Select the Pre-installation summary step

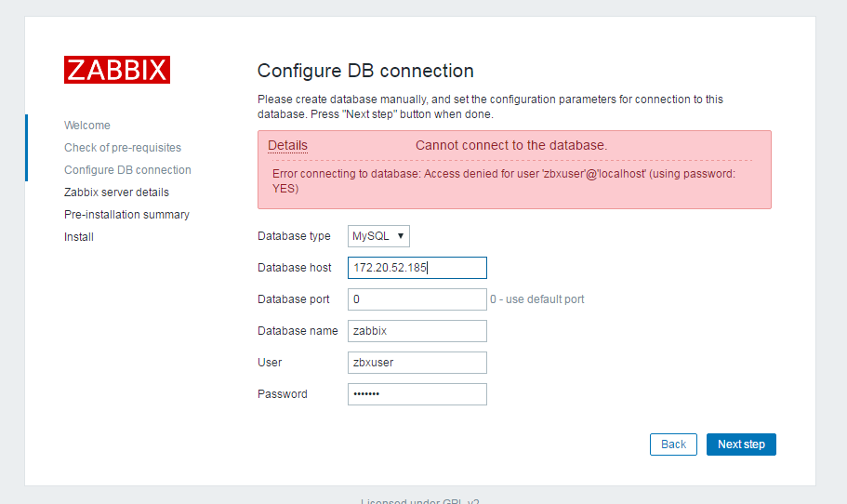(127, 215)
